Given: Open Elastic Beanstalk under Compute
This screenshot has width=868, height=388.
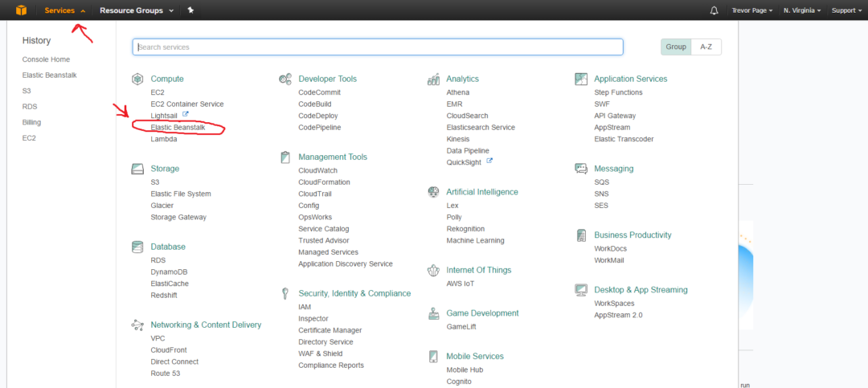Looking at the screenshot, I should [x=178, y=128].
